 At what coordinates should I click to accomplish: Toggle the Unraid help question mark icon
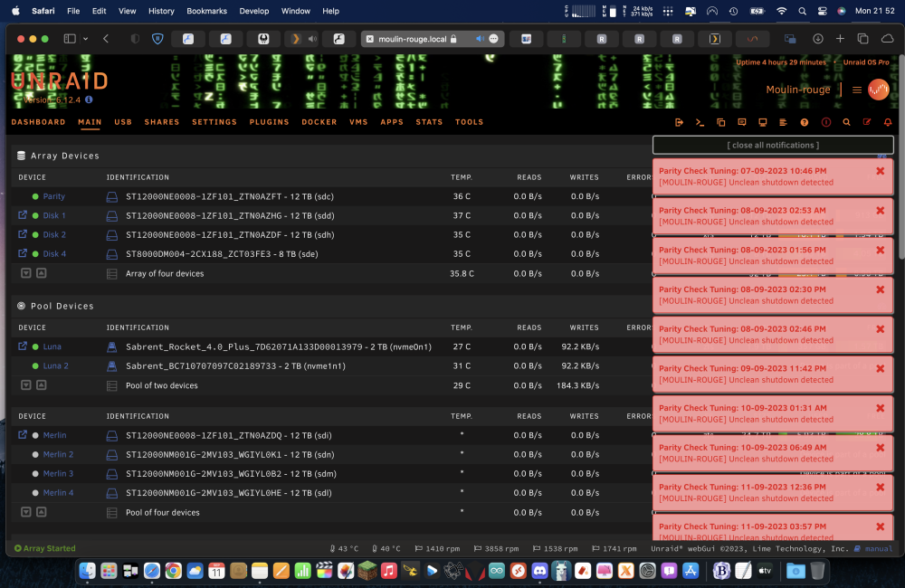point(804,122)
